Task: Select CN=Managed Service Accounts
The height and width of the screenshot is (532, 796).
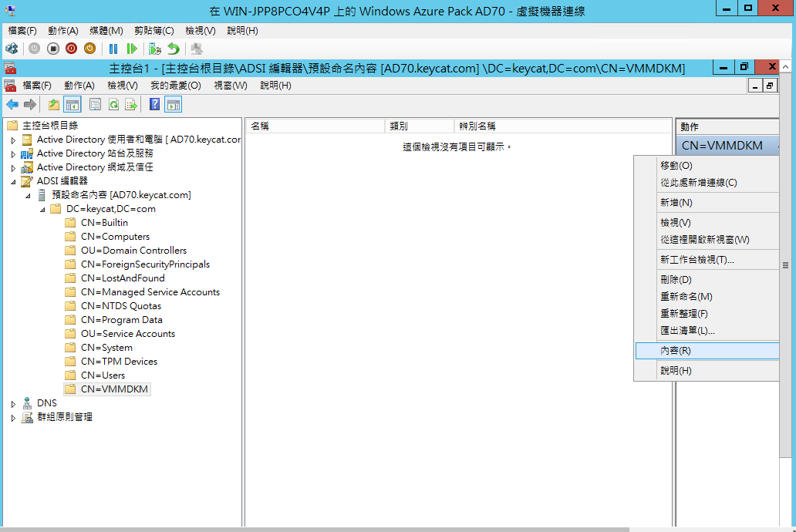Action: click(x=150, y=292)
